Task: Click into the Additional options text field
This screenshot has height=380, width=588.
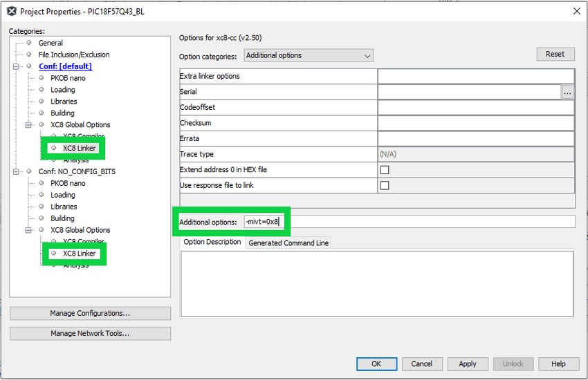Action: pos(429,222)
